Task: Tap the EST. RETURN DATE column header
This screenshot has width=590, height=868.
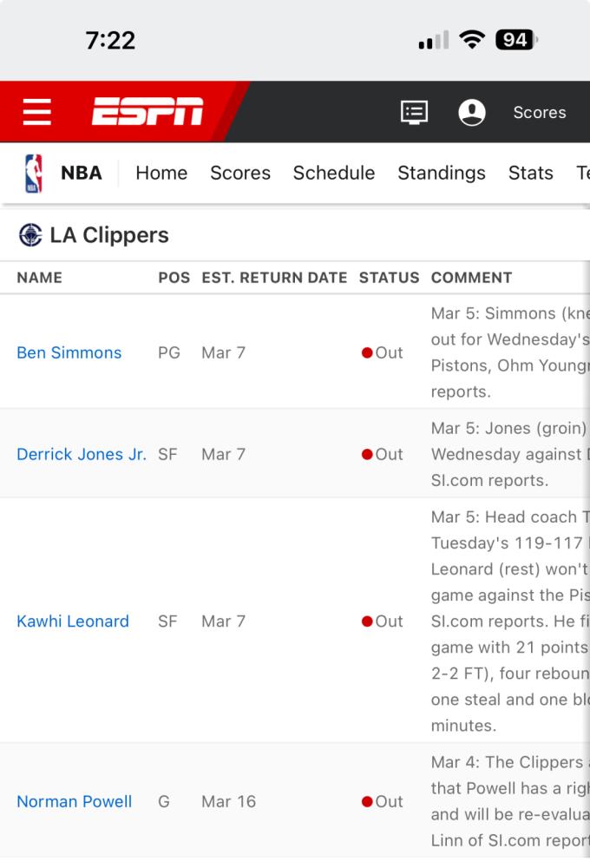Action: click(x=274, y=278)
